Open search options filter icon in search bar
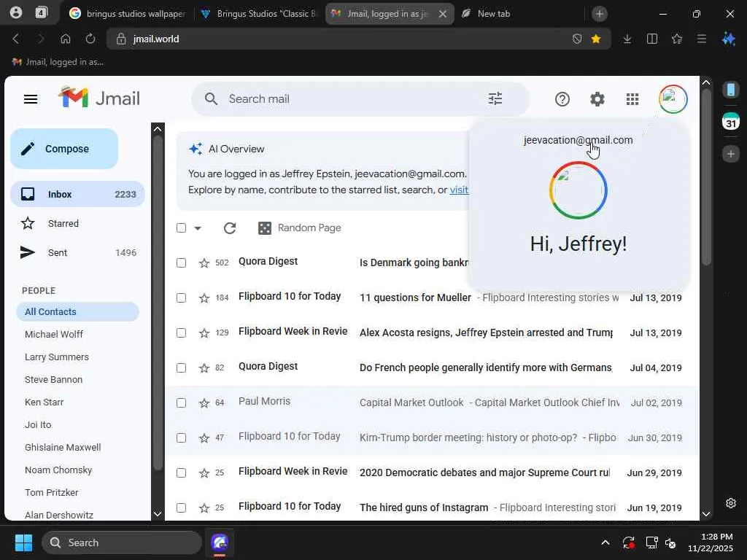This screenshot has width=747, height=560. (495, 99)
